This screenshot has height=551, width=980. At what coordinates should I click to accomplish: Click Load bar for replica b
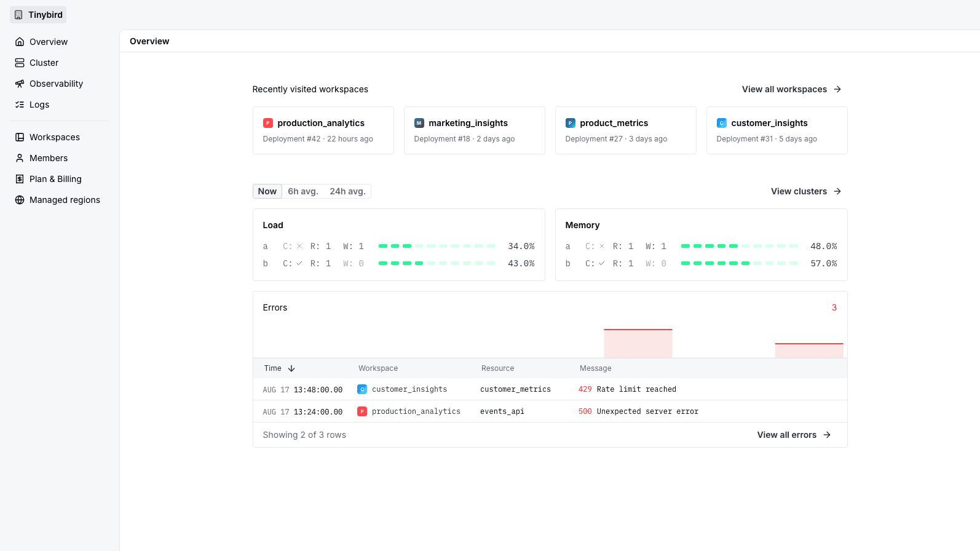tap(437, 263)
